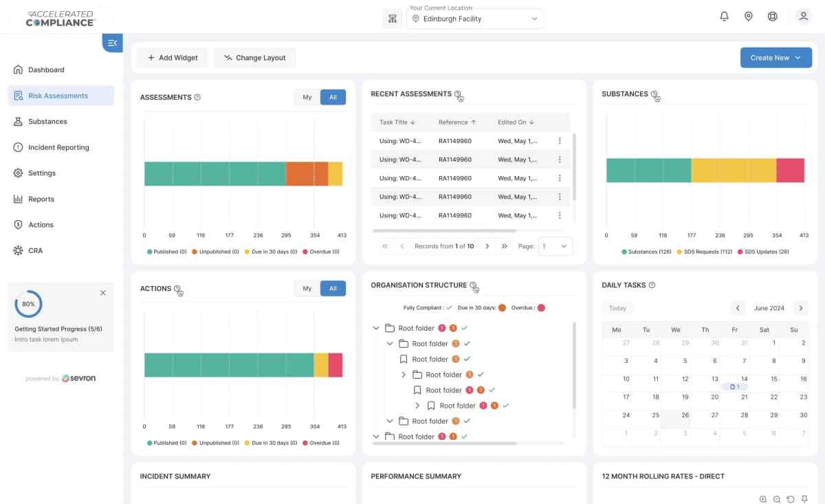The height and width of the screenshot is (504, 825).
Task: Select Incident Reporting in the sidebar
Action: point(60,147)
